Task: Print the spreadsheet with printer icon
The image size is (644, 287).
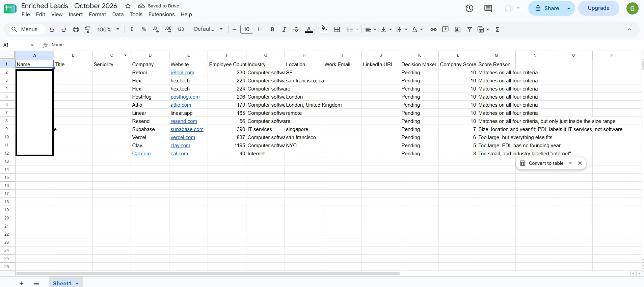Action: point(76,30)
